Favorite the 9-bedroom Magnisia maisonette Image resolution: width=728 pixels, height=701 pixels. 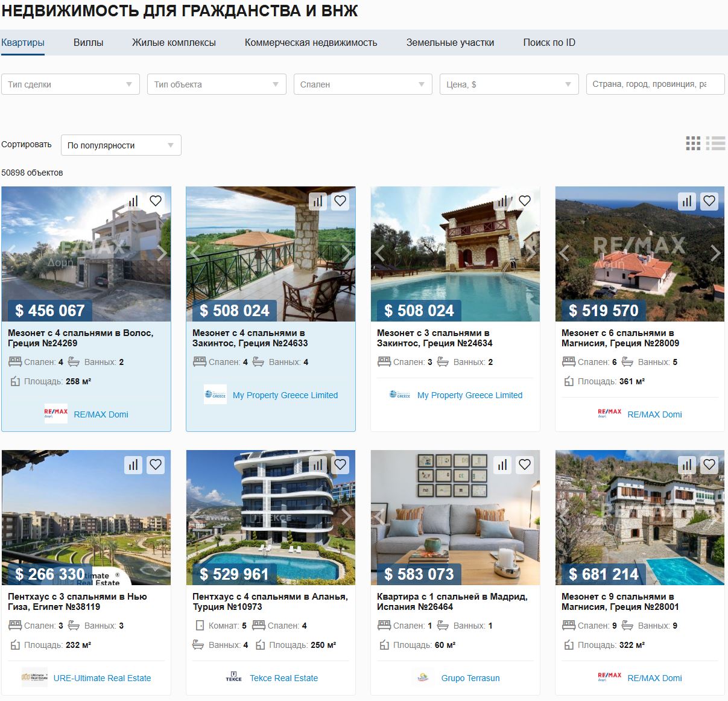tap(709, 465)
